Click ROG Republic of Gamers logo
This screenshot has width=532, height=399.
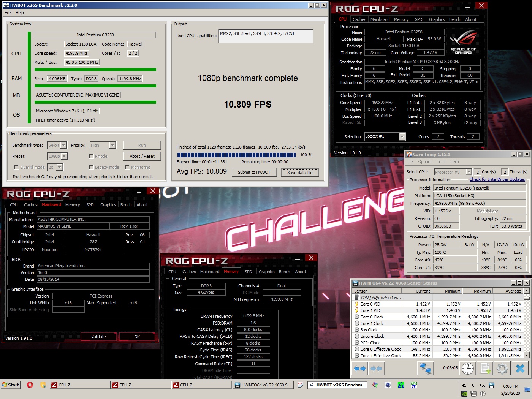coord(463,42)
